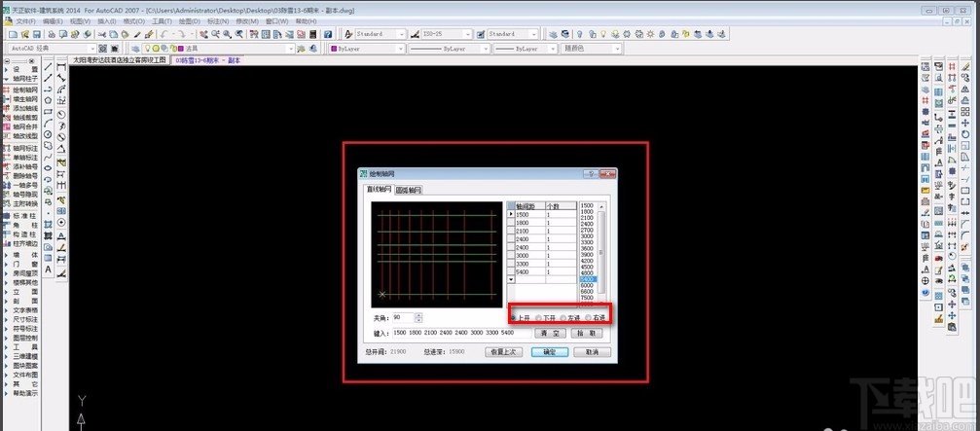Click the calculator icon in standard toolbar
The height and width of the screenshot is (431, 980).
(312, 34)
